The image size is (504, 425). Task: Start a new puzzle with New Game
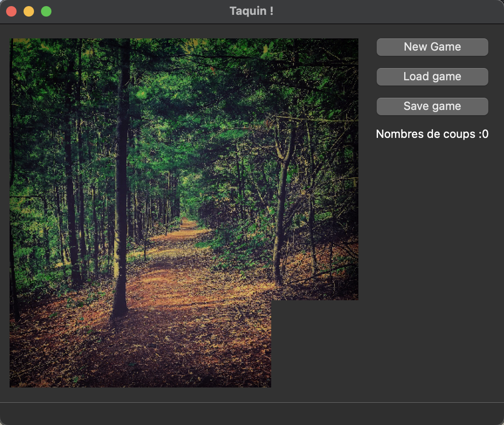(x=432, y=47)
